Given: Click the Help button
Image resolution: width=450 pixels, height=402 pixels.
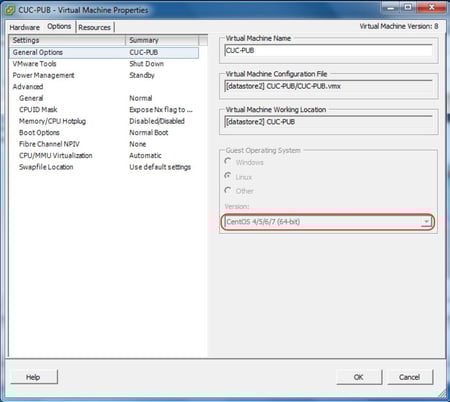Looking at the screenshot, I should point(33,377).
